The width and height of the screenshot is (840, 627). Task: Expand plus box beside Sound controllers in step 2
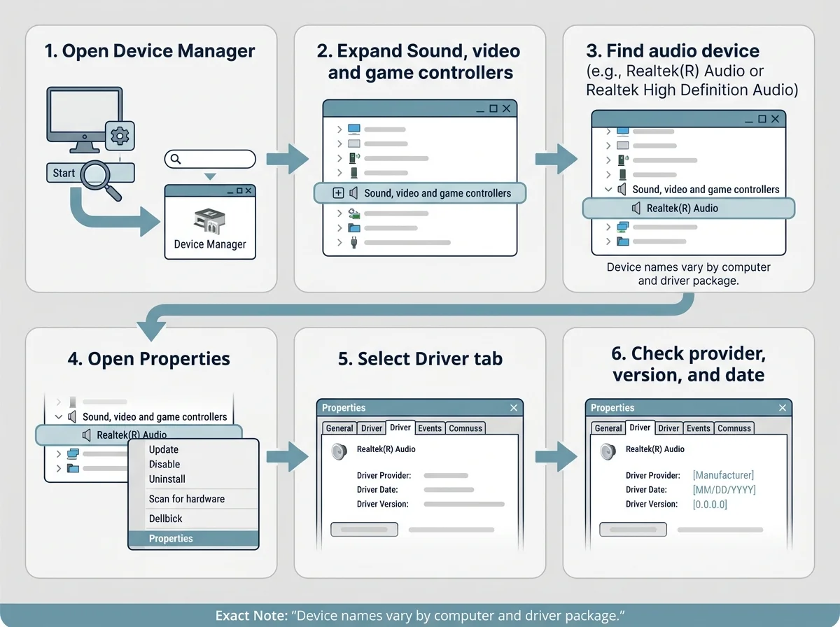pos(338,193)
